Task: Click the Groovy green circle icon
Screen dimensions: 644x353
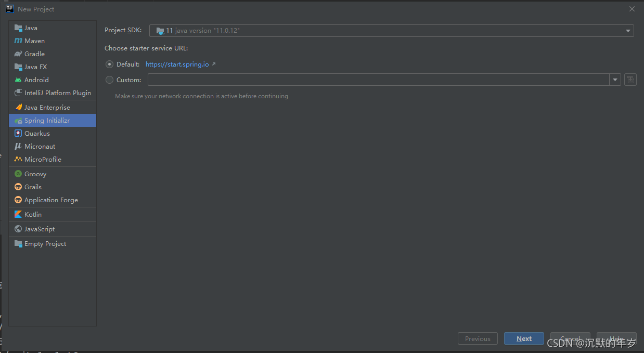Action: tap(18, 174)
